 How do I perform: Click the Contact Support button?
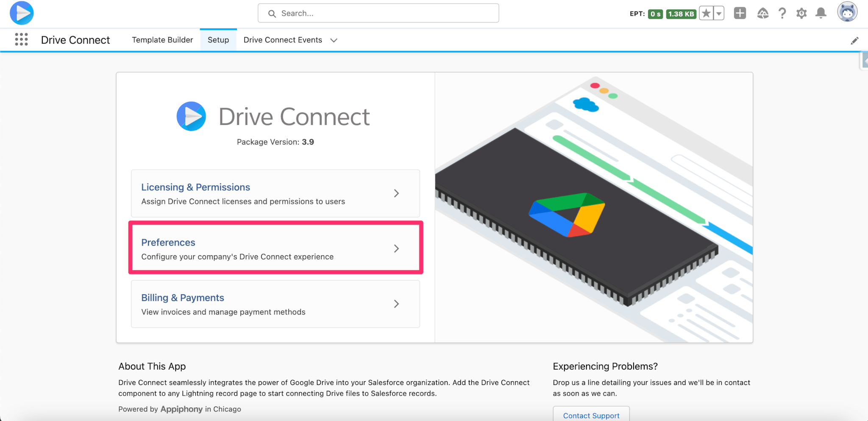[591, 415]
